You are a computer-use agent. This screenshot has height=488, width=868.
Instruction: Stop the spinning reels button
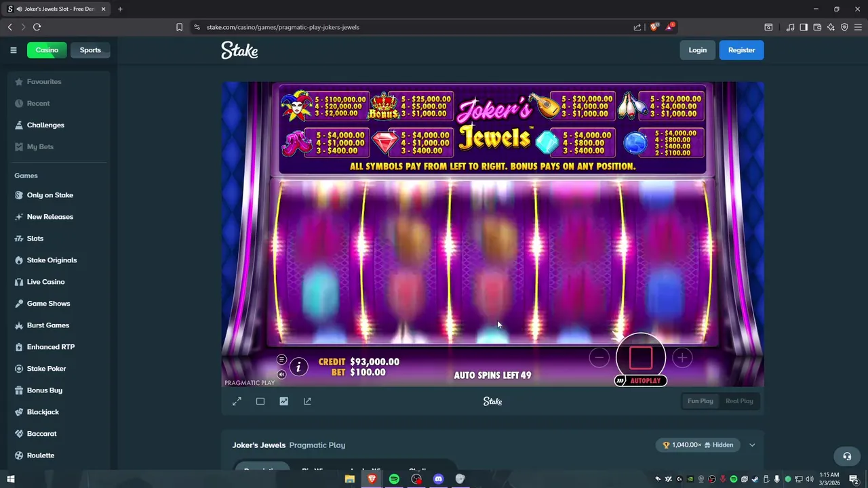(641, 358)
